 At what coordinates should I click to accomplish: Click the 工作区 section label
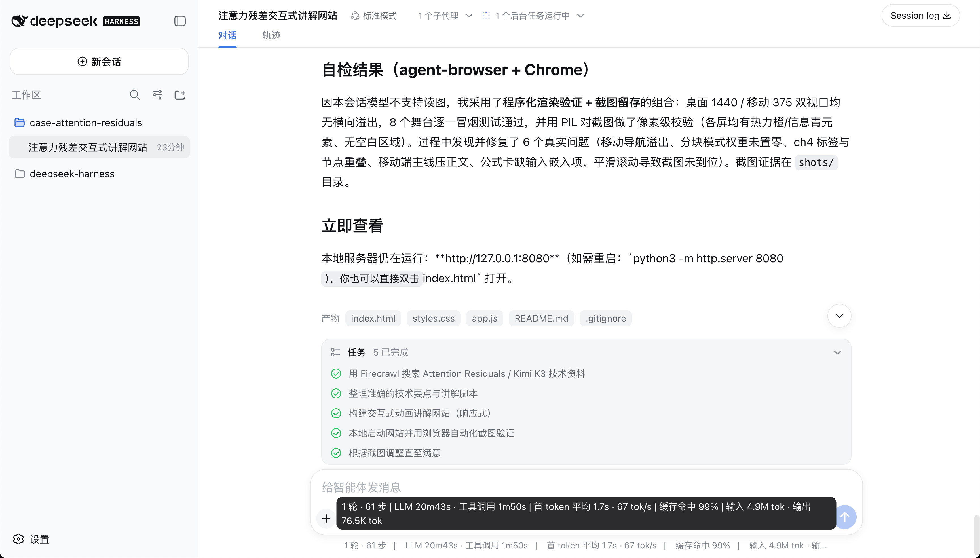(x=26, y=95)
